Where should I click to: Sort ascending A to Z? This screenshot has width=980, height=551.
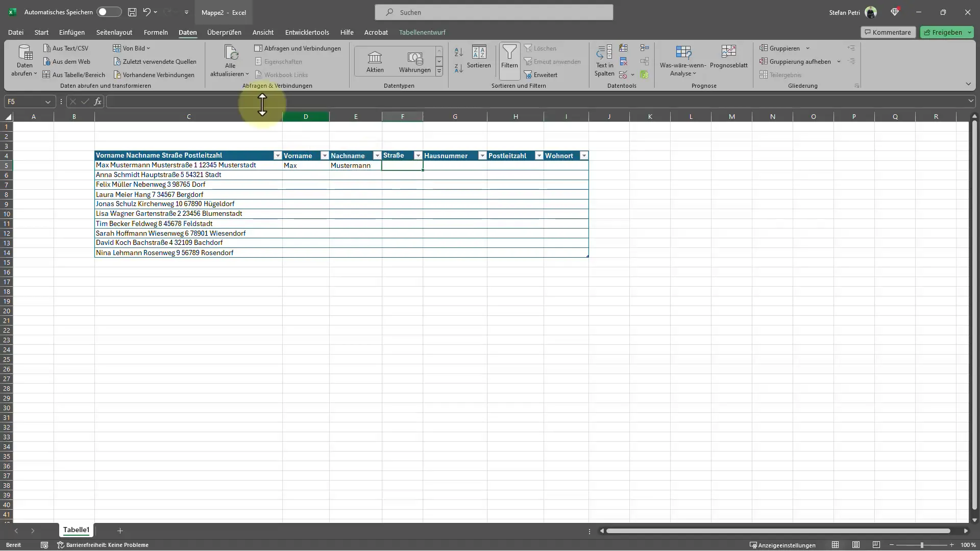458,52
